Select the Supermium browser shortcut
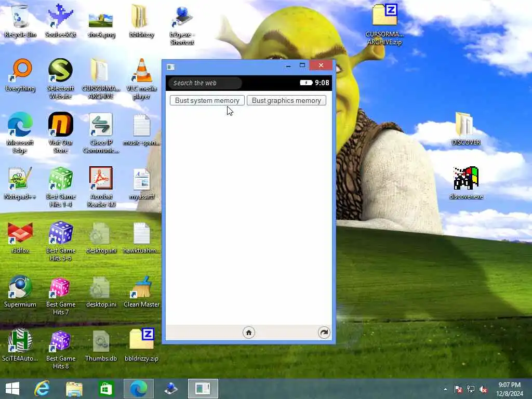Viewport: 532px width, 399px height. click(x=20, y=291)
